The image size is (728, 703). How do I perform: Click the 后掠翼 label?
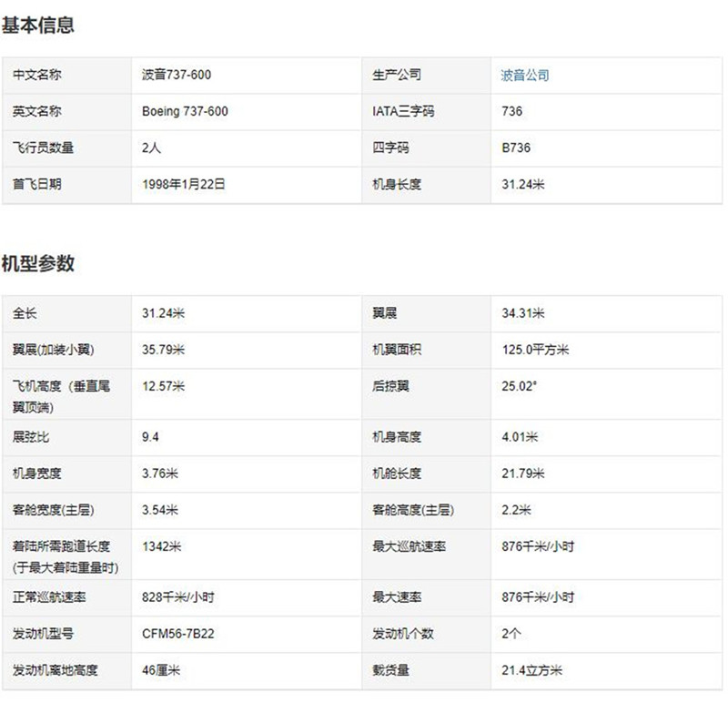390,387
